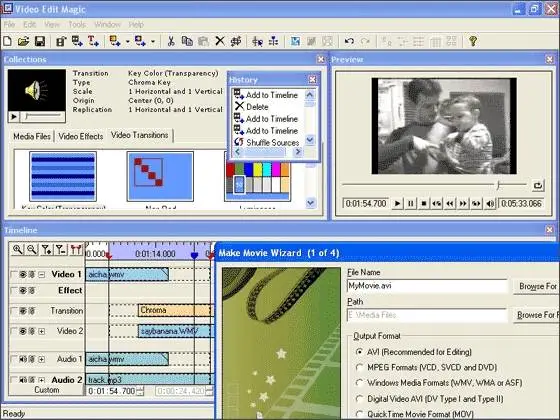Click the MyMovie.avi file name field
This screenshot has width=560, height=420.
(427, 286)
